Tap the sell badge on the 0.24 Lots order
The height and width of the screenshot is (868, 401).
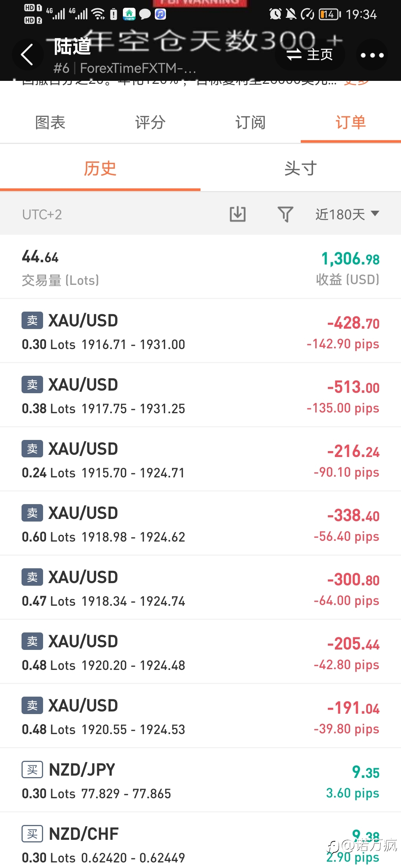[32, 449]
